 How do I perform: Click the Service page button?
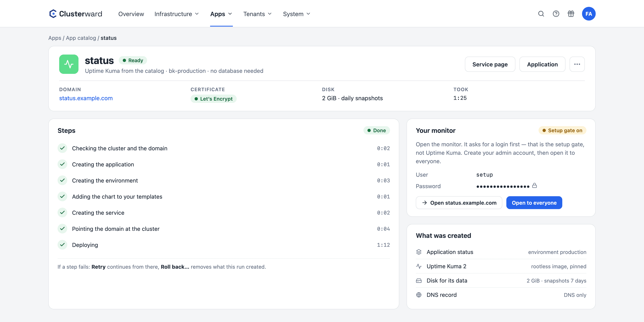click(x=490, y=64)
